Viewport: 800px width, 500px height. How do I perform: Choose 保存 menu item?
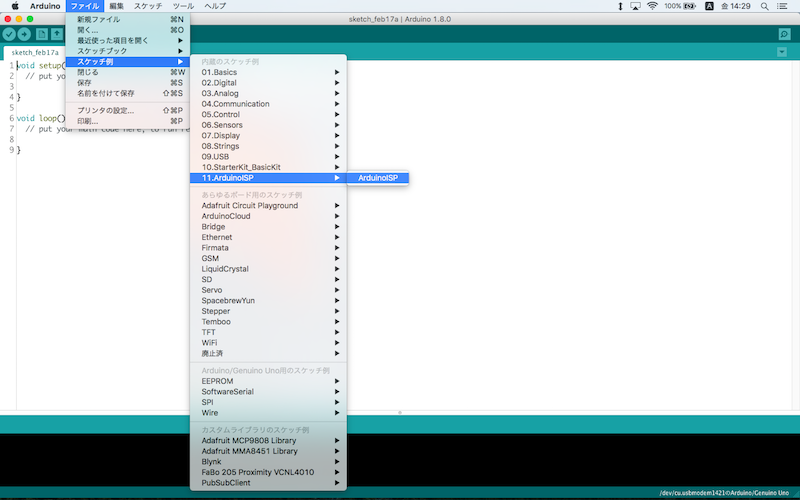[128, 83]
